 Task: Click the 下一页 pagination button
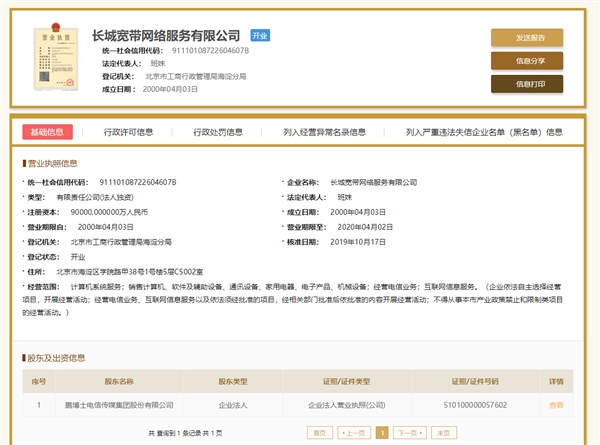[x=410, y=433]
